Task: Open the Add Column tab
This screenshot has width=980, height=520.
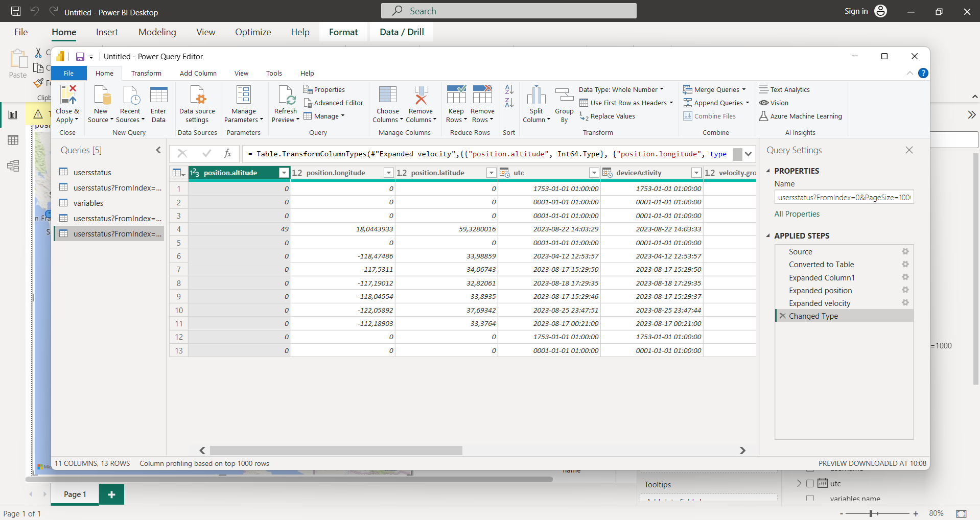Action: pos(198,73)
